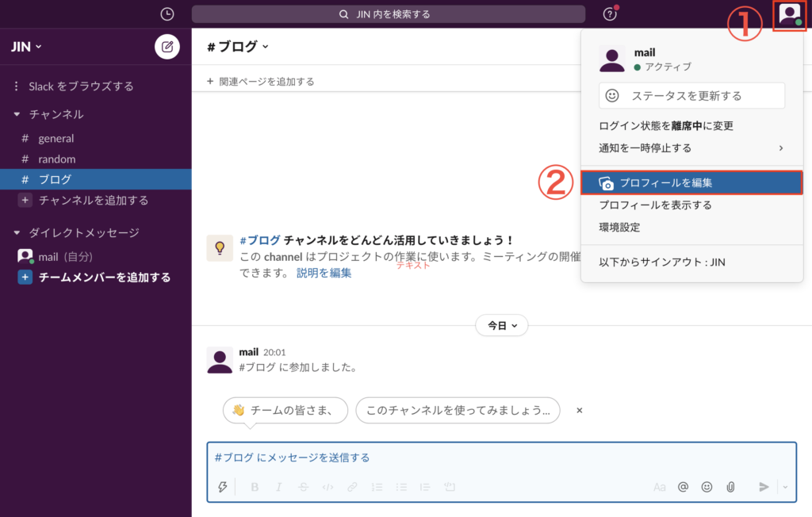Dismiss the suggested messages with X

tap(580, 410)
